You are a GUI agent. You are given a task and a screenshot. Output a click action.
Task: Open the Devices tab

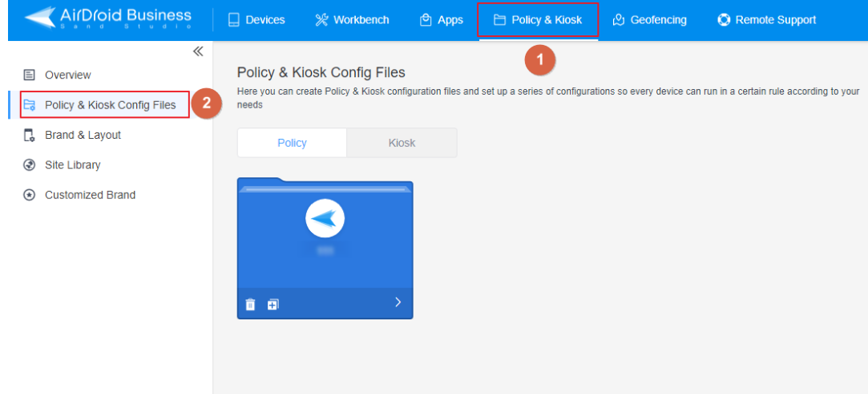(x=256, y=20)
